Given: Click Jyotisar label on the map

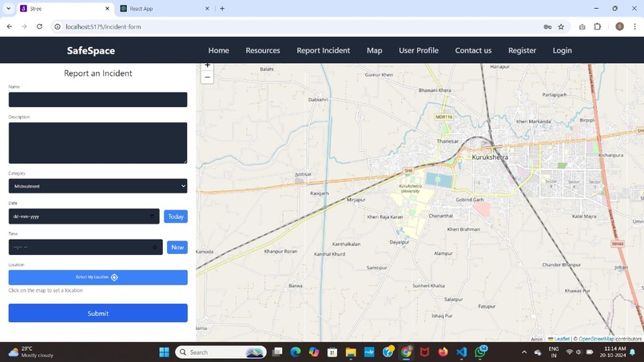Looking at the screenshot, I should click(303, 174).
